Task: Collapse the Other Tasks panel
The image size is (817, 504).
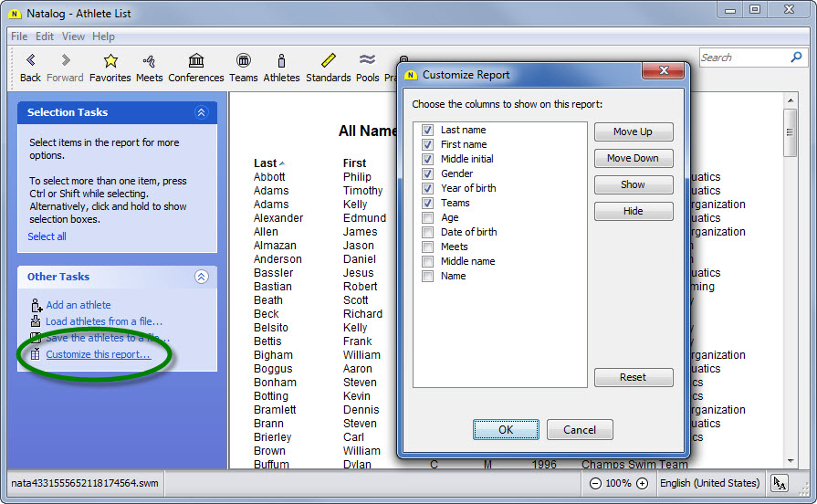Action: pos(202,277)
